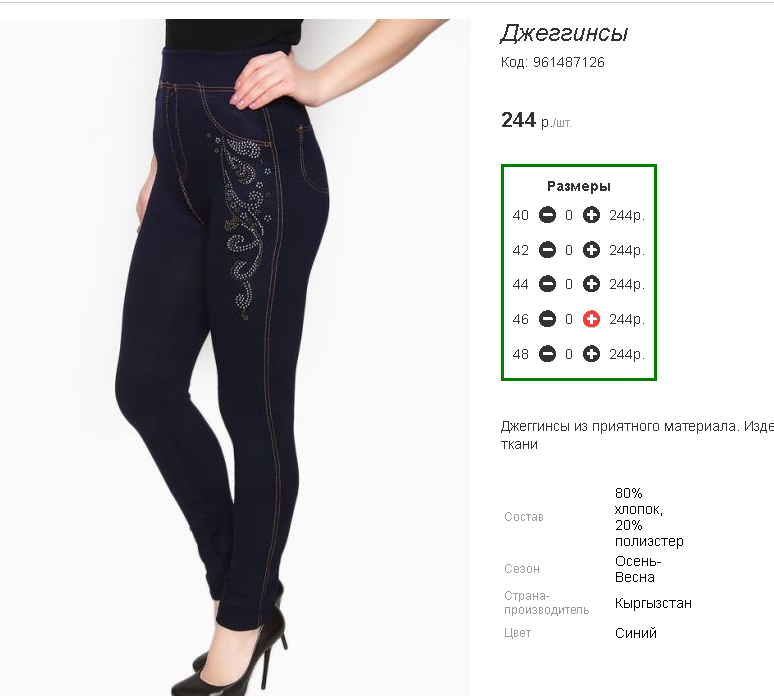This screenshot has height=696, width=774.
Task: Click quantity number for size 48
Action: pyautogui.click(x=569, y=354)
